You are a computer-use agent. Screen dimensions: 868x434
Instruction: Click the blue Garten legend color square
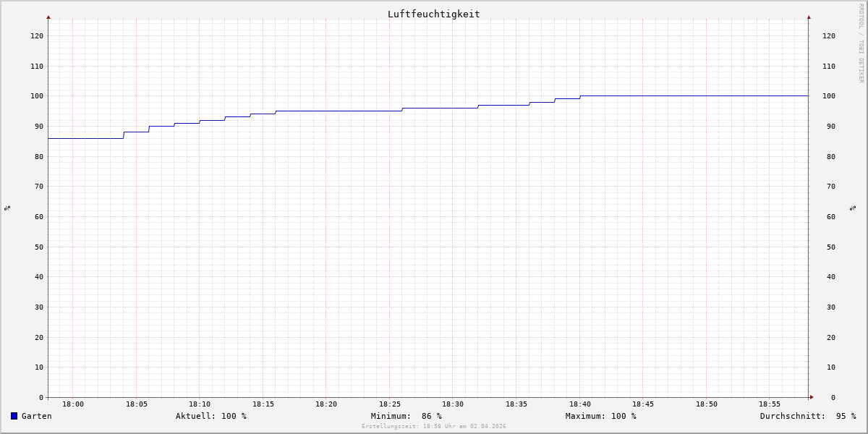(x=14, y=416)
